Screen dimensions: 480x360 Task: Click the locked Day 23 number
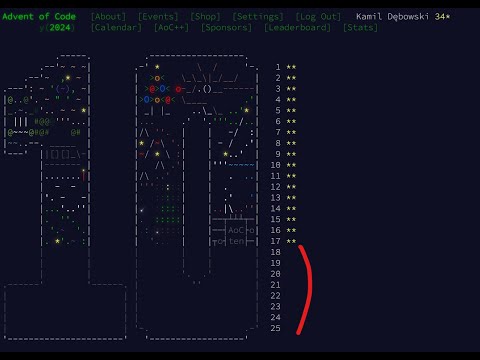coord(275,306)
